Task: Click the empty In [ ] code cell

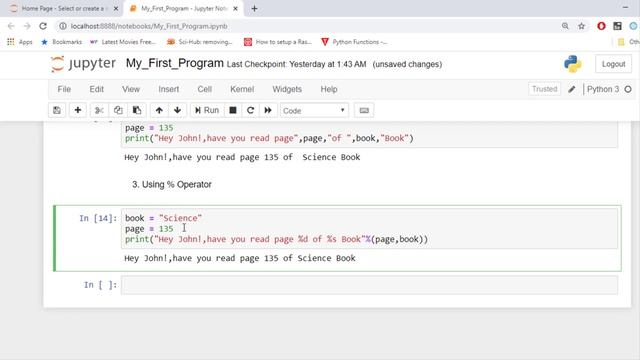Action: click(369, 285)
